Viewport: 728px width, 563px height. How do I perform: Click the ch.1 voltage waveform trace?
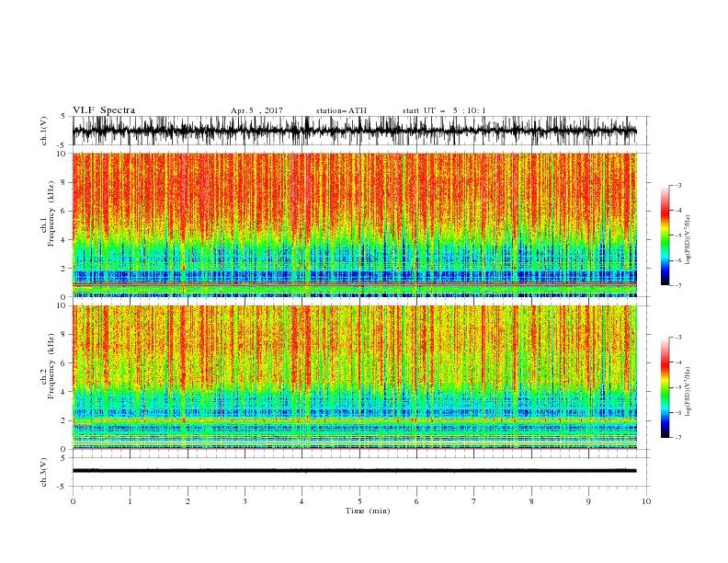point(354,131)
